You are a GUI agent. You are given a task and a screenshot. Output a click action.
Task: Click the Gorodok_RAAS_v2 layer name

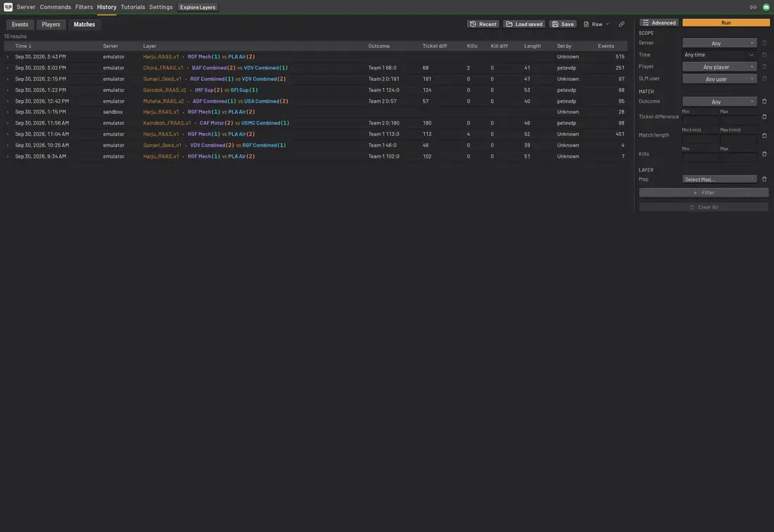click(x=165, y=90)
